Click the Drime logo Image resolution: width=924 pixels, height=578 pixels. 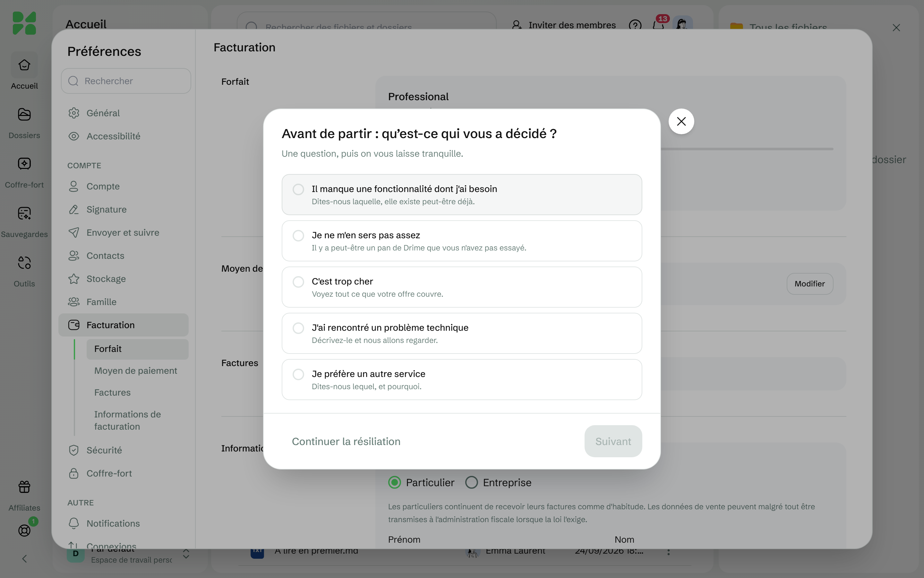[x=24, y=23]
